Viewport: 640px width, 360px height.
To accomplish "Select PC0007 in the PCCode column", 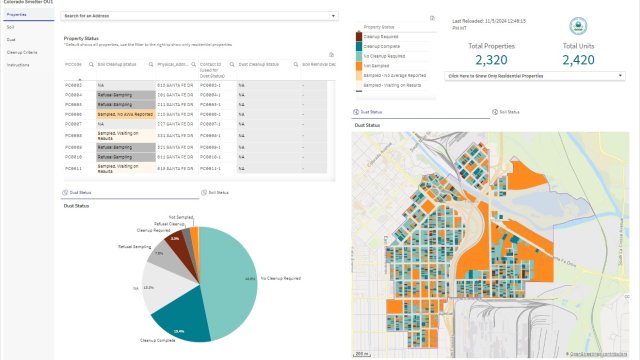I will pos(73,124).
